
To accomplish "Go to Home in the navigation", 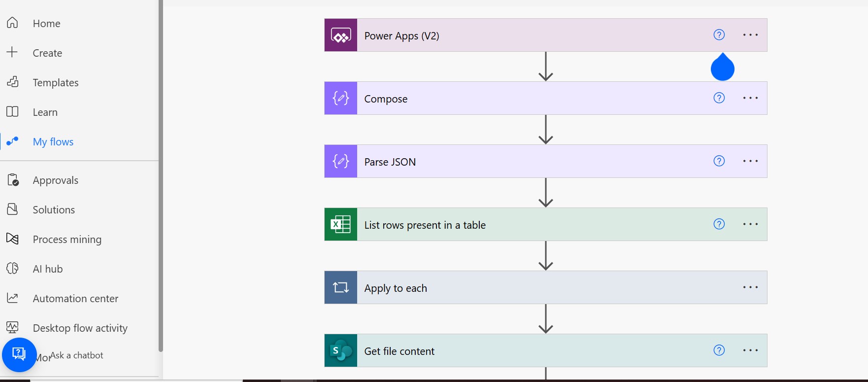I will point(46,23).
